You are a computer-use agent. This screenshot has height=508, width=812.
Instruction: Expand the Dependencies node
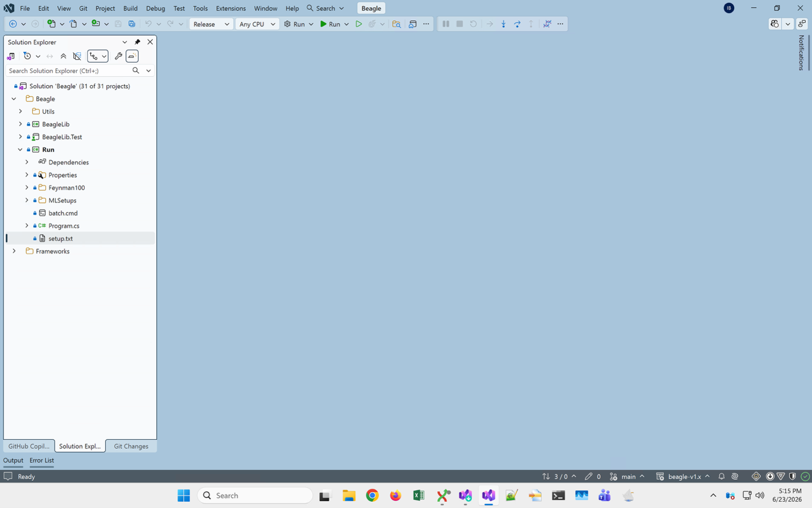pos(27,162)
